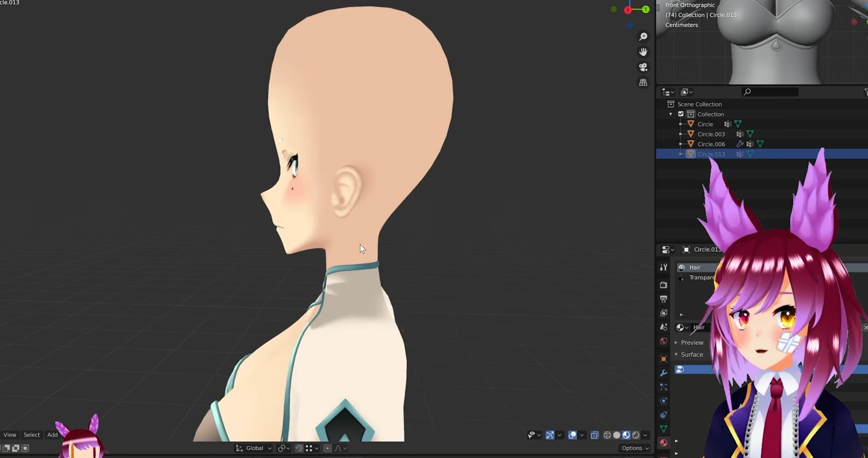Select the Circle object in outliner
This screenshot has width=868, height=458.
(705, 124)
